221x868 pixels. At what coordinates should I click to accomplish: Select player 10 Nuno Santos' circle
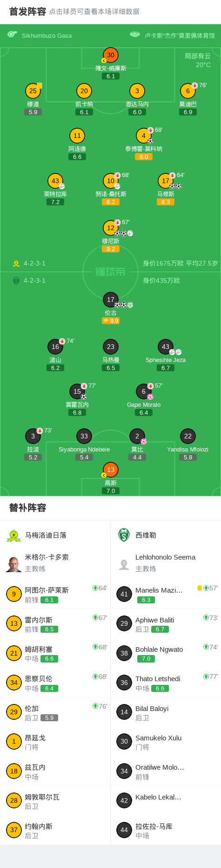coord(111,181)
